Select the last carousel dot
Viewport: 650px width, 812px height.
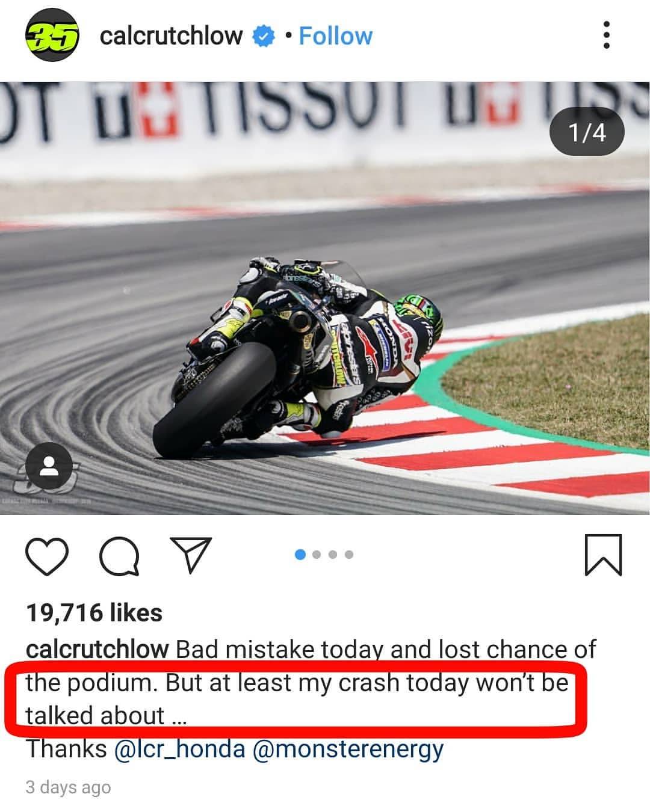(x=349, y=555)
